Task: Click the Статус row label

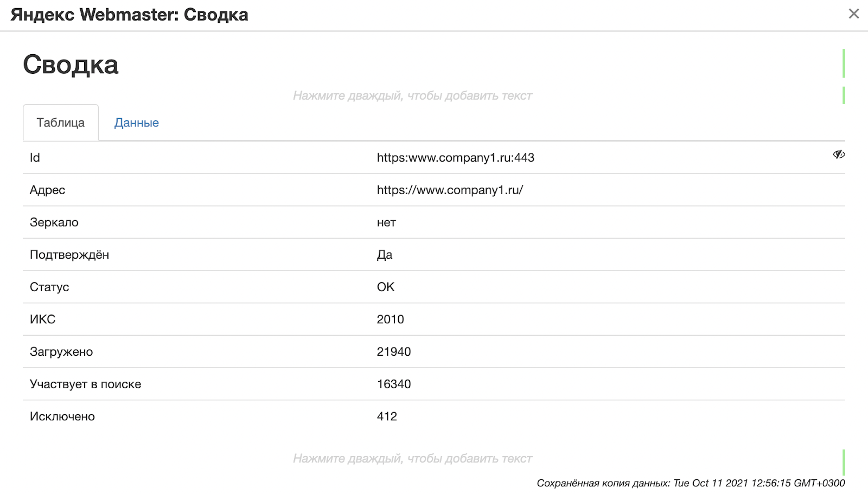Action: tap(49, 287)
